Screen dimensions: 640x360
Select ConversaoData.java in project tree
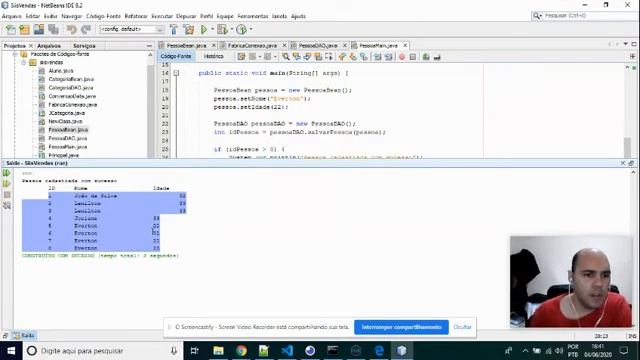pos(72,96)
